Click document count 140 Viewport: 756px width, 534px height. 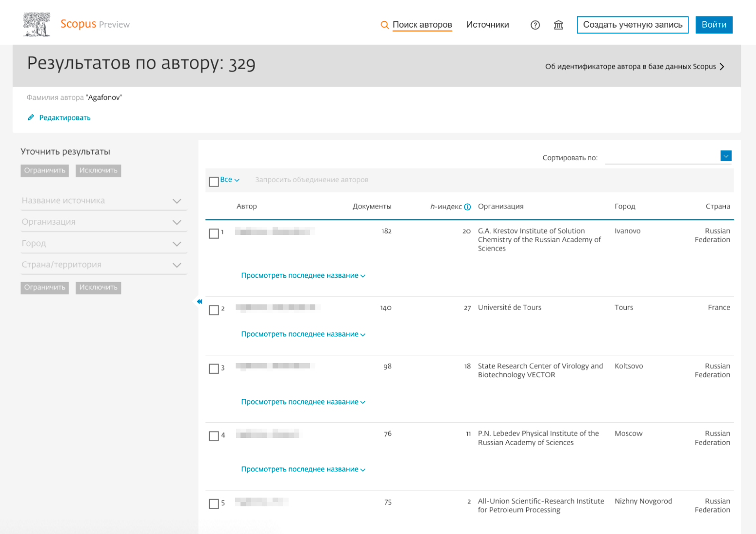pos(386,308)
